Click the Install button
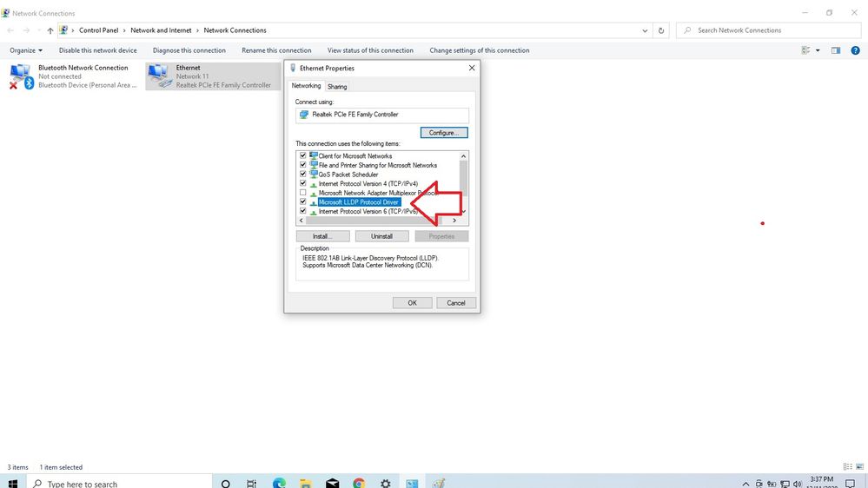 click(x=322, y=236)
